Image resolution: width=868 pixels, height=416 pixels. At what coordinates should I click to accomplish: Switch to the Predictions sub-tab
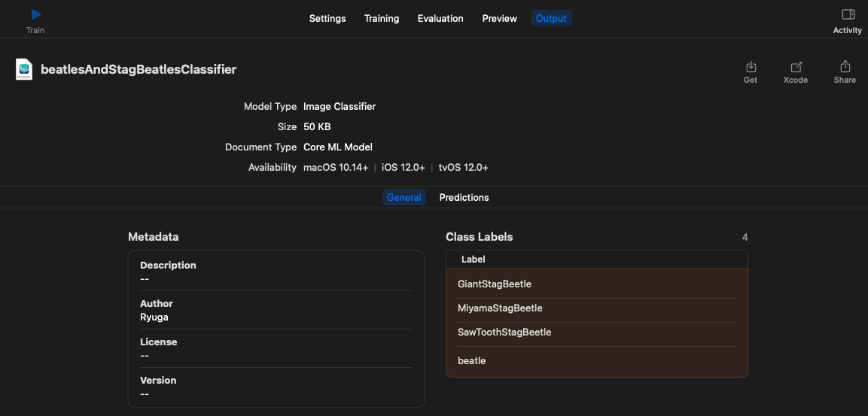point(464,198)
